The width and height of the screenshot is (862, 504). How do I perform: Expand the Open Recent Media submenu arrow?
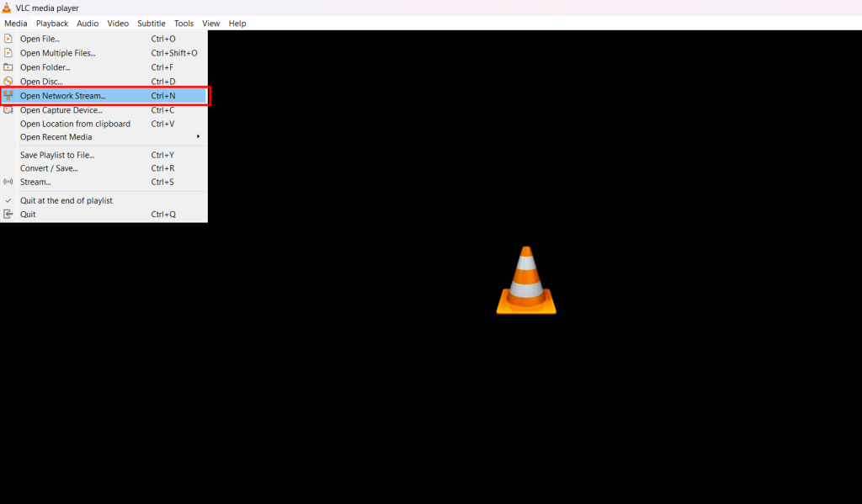coord(199,137)
